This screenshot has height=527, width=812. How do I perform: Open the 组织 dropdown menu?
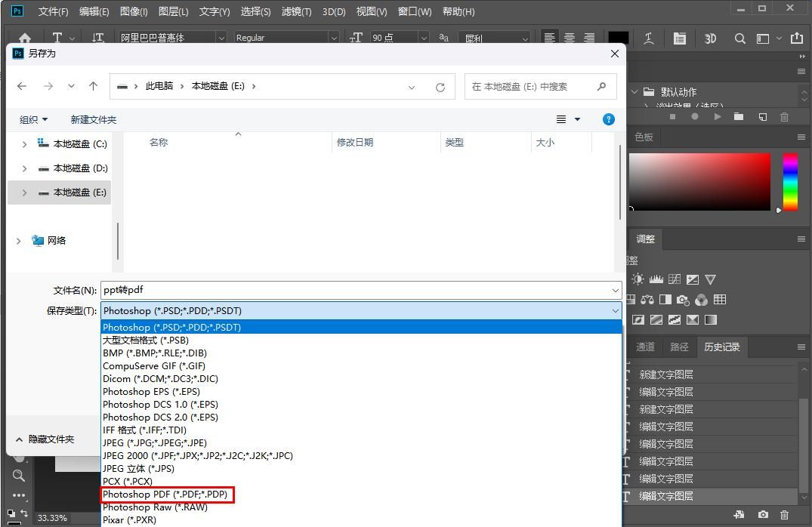point(34,119)
